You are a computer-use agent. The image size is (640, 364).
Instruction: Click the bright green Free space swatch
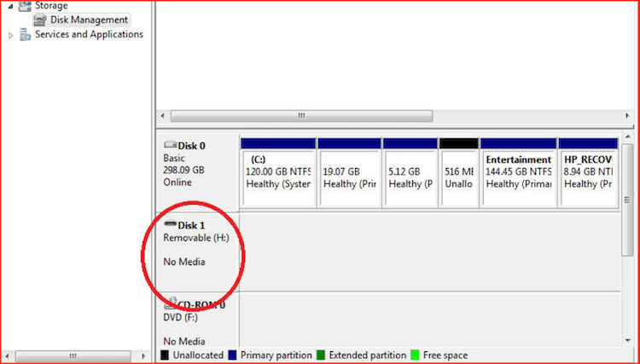[x=415, y=355]
